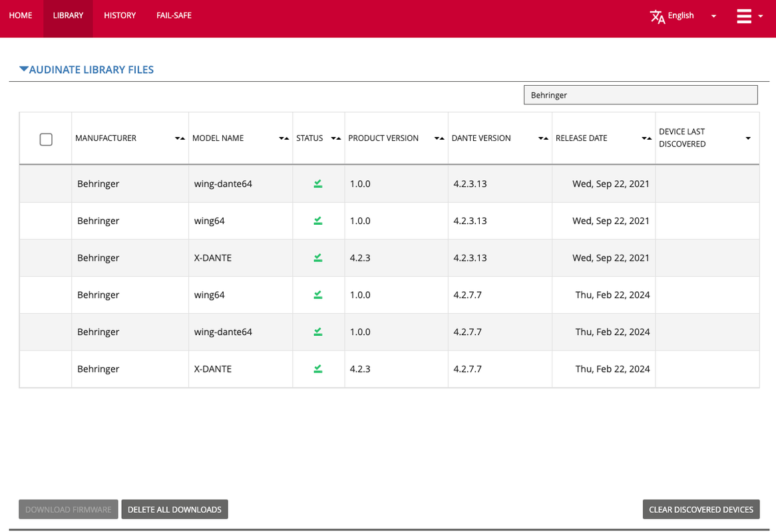
Task: Click the Dante Version column header label
Action: [481, 138]
